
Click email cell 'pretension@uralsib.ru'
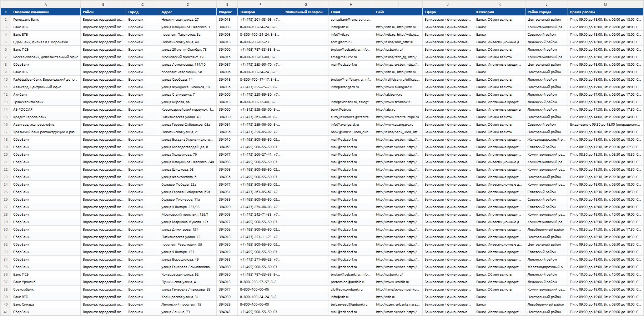point(351,282)
